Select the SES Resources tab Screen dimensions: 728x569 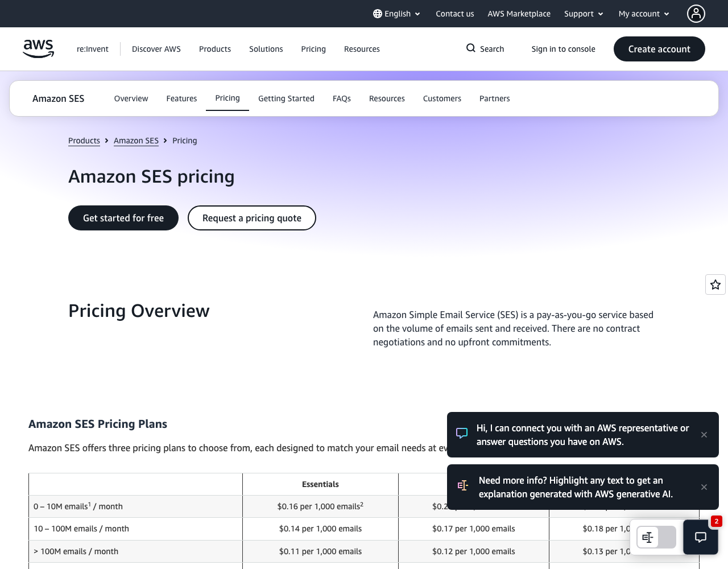click(387, 98)
